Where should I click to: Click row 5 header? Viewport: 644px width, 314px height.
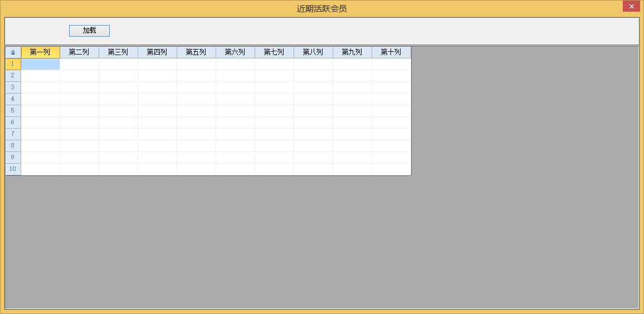[x=13, y=111]
